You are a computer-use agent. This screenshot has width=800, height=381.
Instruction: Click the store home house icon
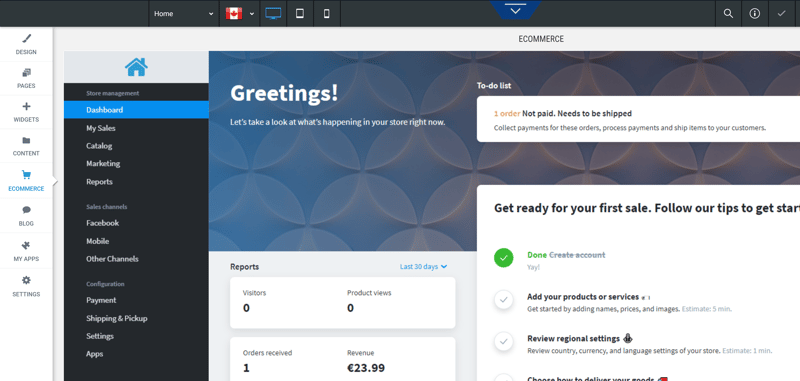tap(136, 67)
